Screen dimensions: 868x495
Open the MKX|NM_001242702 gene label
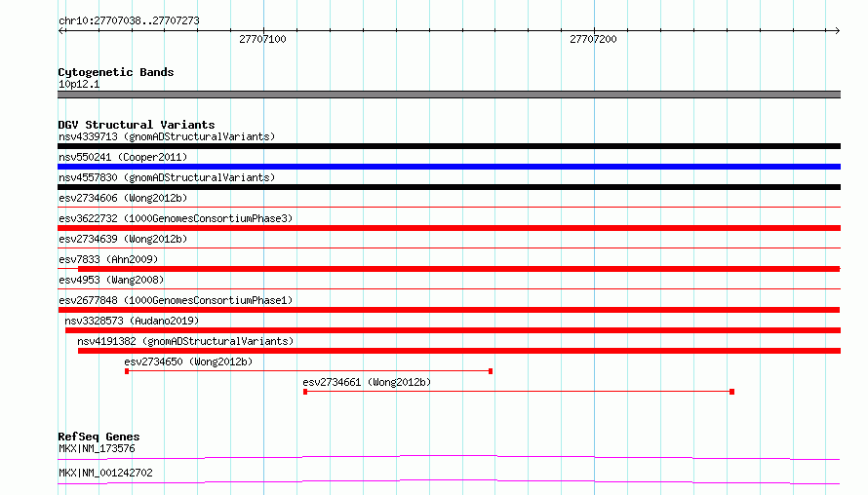(x=105, y=473)
